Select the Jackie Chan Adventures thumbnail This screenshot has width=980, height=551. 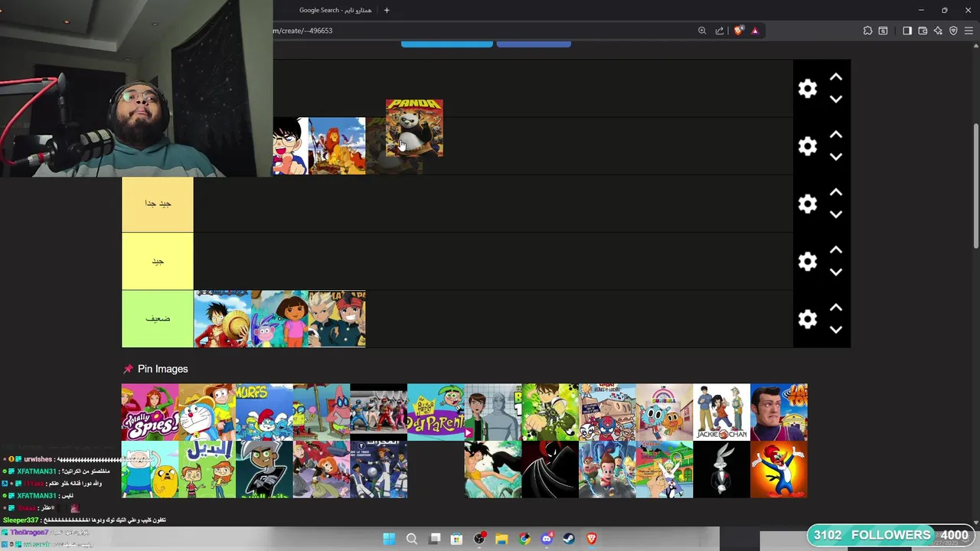tap(721, 412)
